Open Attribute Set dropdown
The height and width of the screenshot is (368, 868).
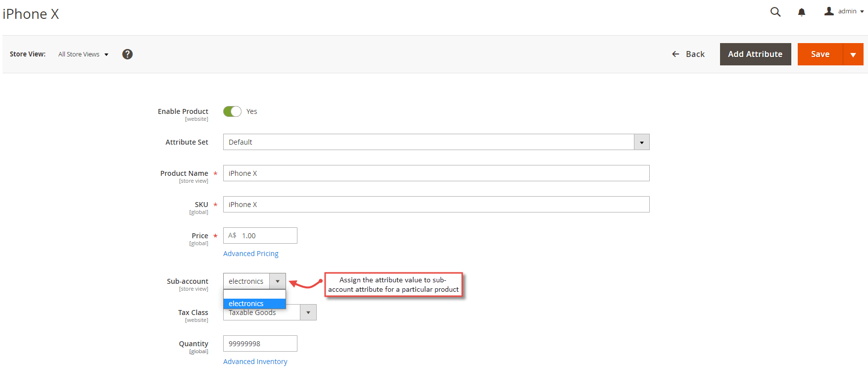point(436,142)
